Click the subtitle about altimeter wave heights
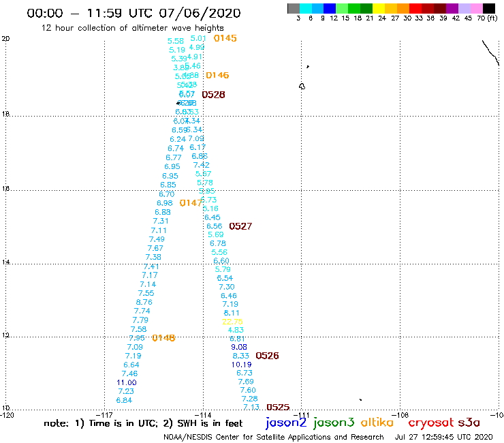504x443 pixels. [x=132, y=28]
